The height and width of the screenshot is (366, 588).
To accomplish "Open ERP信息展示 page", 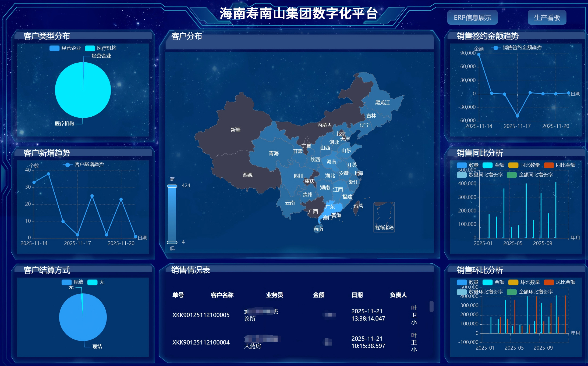I will pyautogui.click(x=472, y=18).
